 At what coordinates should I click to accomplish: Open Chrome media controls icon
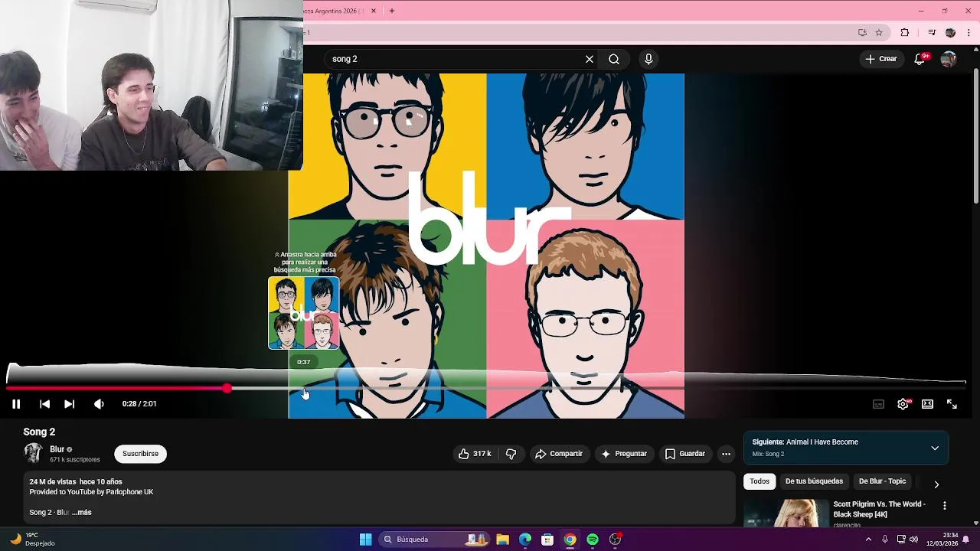pos(931,32)
